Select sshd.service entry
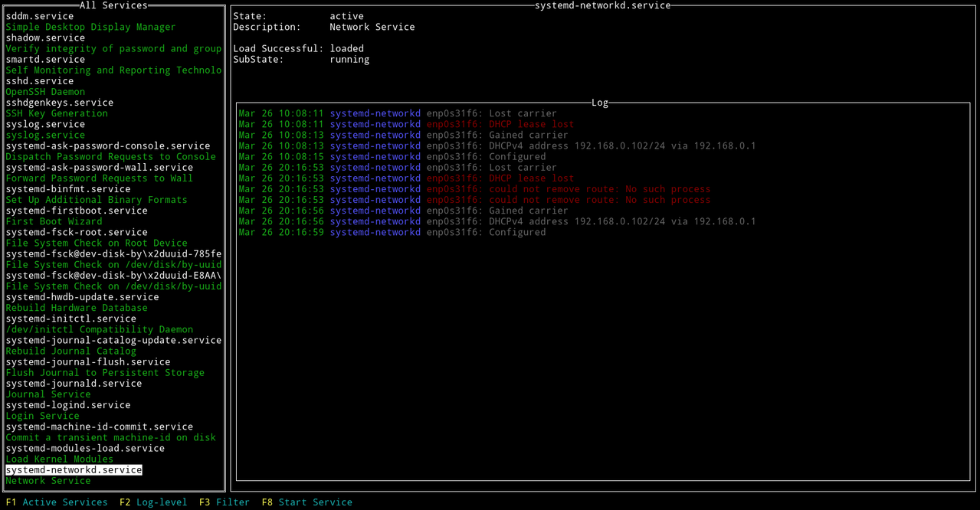The image size is (980, 510). (40, 80)
